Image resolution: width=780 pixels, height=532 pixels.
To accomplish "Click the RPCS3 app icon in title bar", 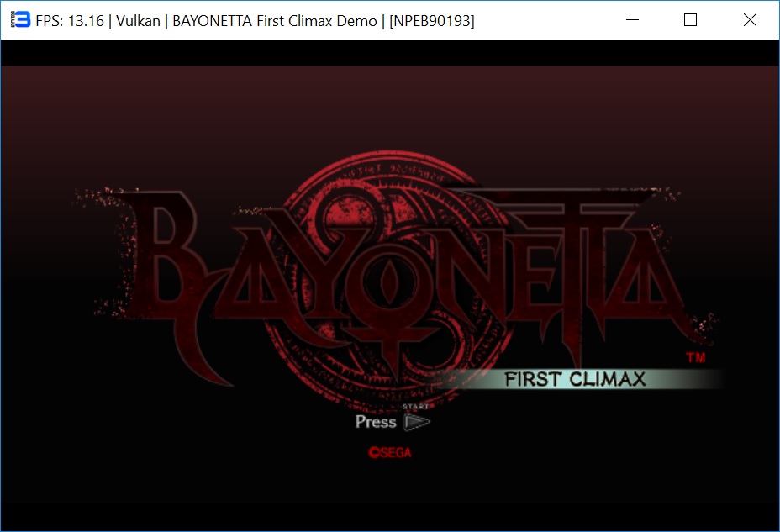I will click(20, 19).
